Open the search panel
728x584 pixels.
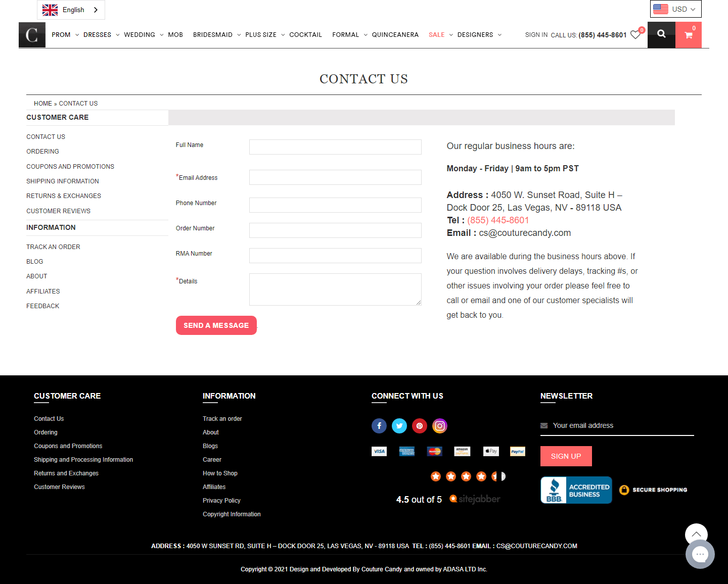click(661, 34)
